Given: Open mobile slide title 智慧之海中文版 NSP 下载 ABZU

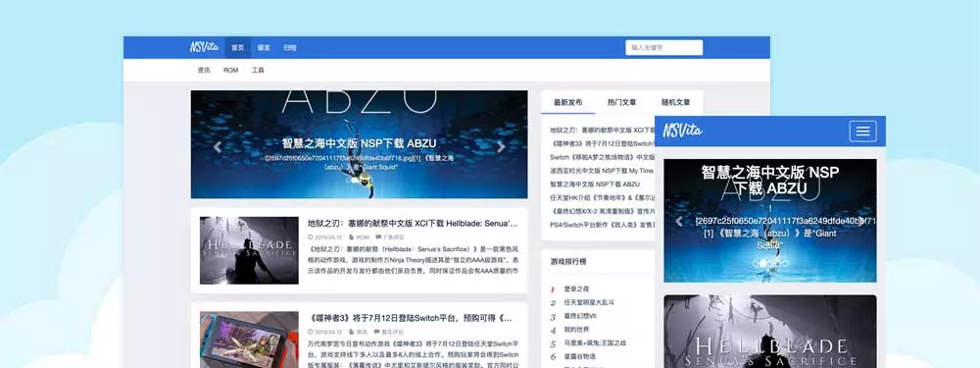Looking at the screenshot, I should pos(770,180).
